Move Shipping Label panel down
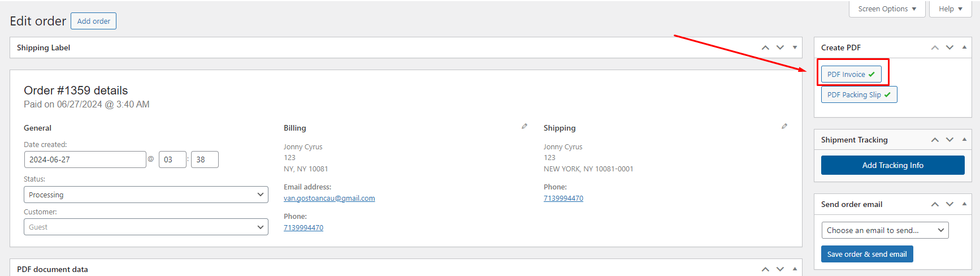The width and height of the screenshot is (980, 276). 780,48
